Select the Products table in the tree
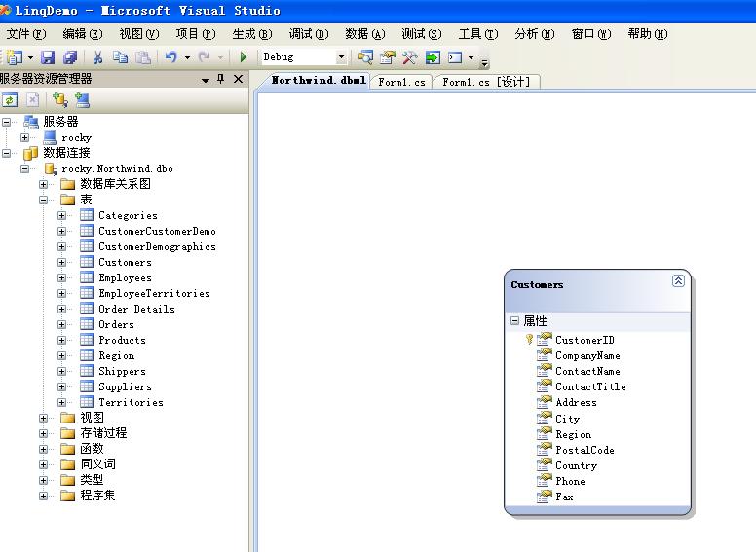756x552 pixels. tap(122, 340)
